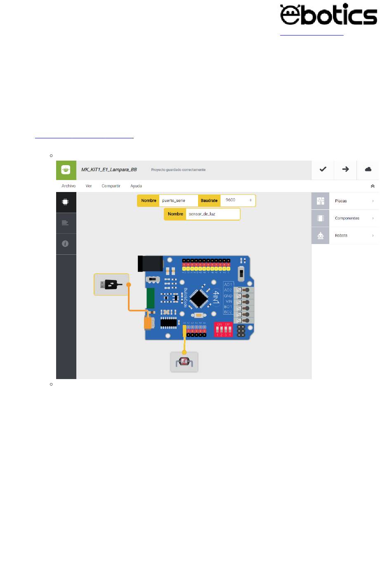This screenshot has width=392, height=569.
Task: Click the green module on the board's left edge
Action: (150, 298)
